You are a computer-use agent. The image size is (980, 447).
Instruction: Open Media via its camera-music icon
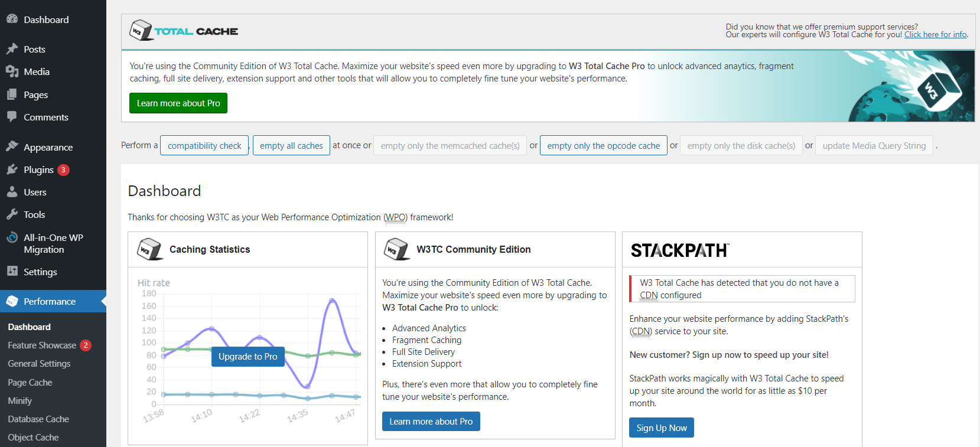pyautogui.click(x=12, y=71)
